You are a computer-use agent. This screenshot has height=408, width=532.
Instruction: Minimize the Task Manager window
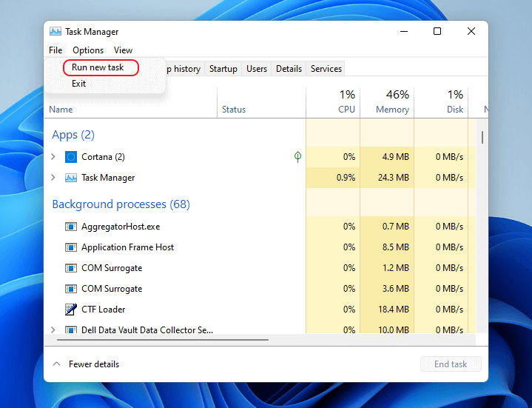pos(404,32)
